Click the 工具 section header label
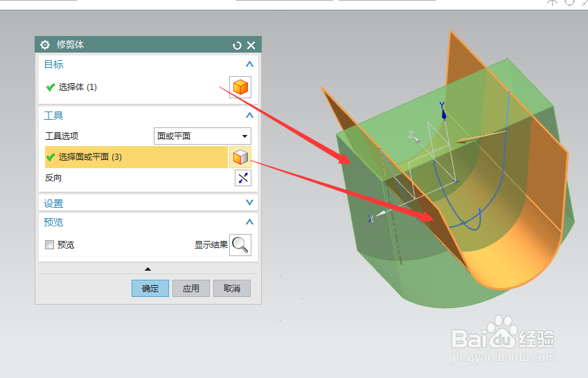 coord(53,116)
